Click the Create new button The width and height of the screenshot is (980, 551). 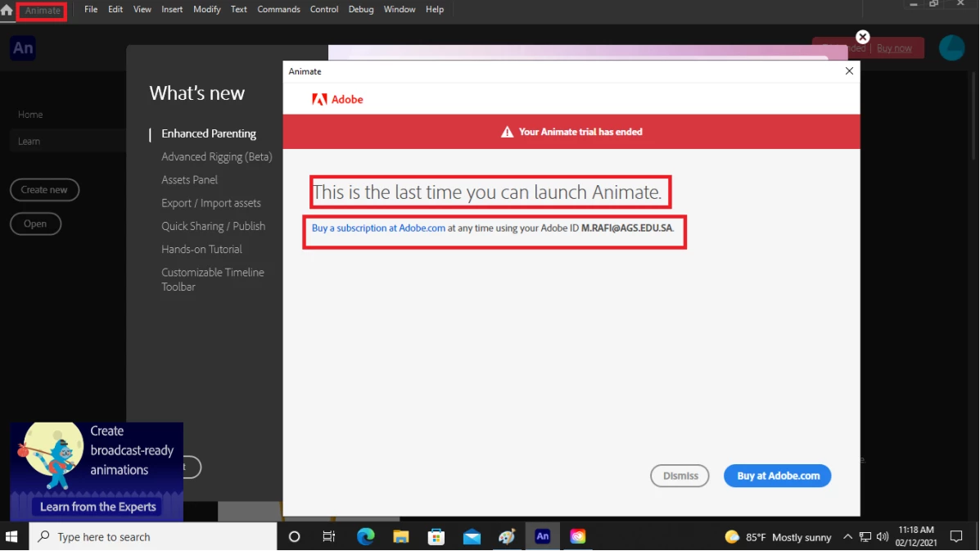44,189
